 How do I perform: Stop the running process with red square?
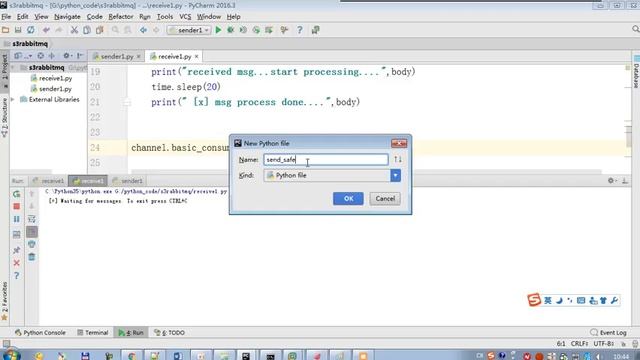pyautogui.click(x=16, y=207)
